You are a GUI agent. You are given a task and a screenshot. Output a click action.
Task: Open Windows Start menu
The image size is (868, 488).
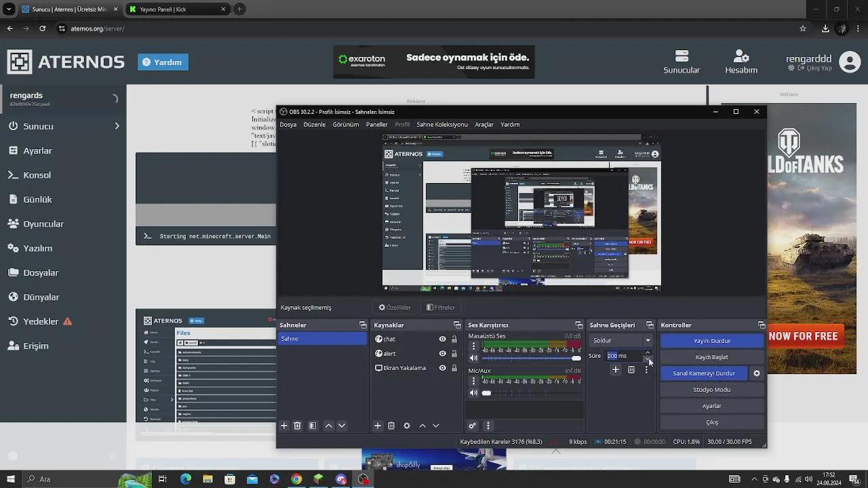click(10, 479)
